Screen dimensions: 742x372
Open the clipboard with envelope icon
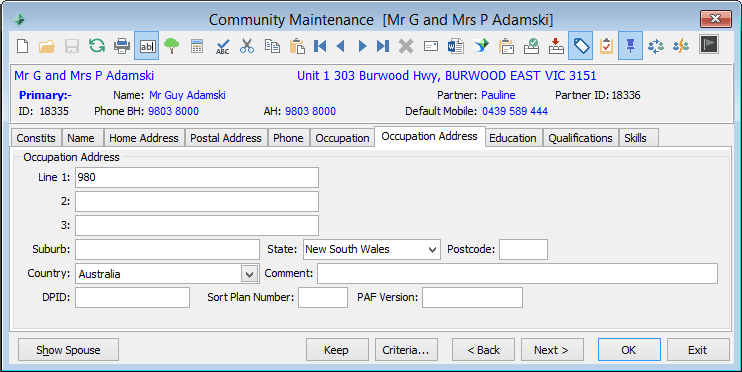pyautogui.click(x=506, y=46)
